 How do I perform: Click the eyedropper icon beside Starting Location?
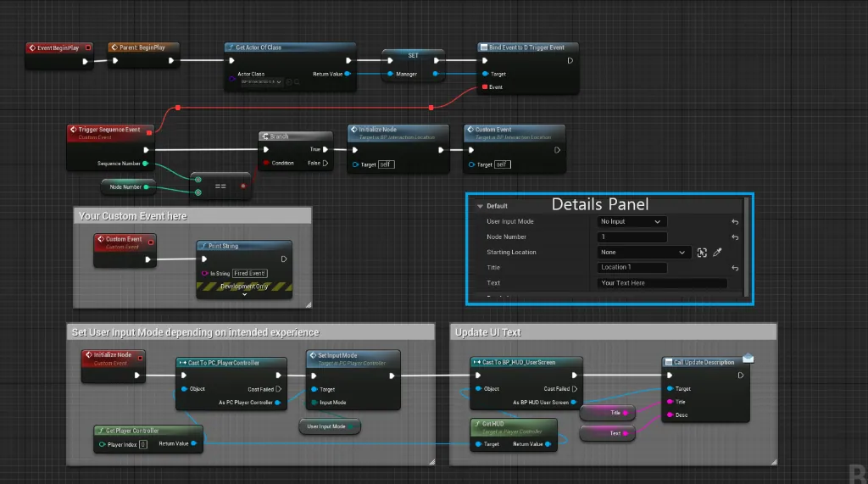pyautogui.click(x=717, y=253)
